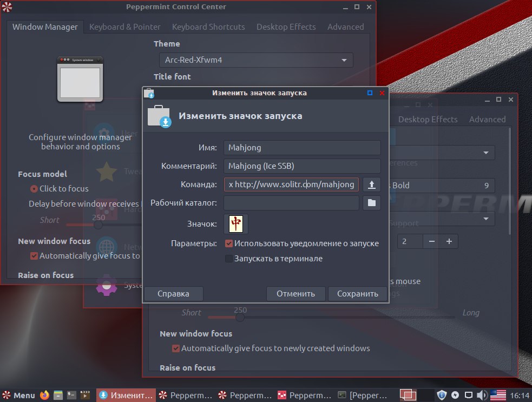Click the Имя field containing Mahjong
Image resolution: width=532 pixels, height=402 pixels.
[302, 148]
